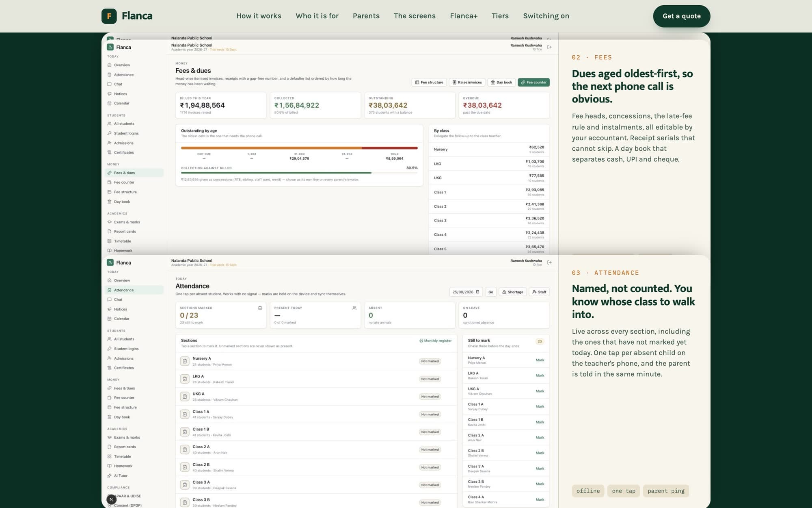Viewport: 812px width, 508px height.
Task: Click the clipboard icon next to Nursery A section
Action: click(185, 361)
